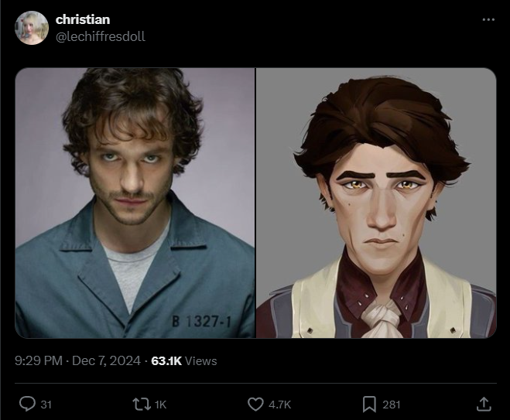The image size is (510, 420).
Task: Click the "B 1327-1" tag in the photo
Action: pos(201,322)
